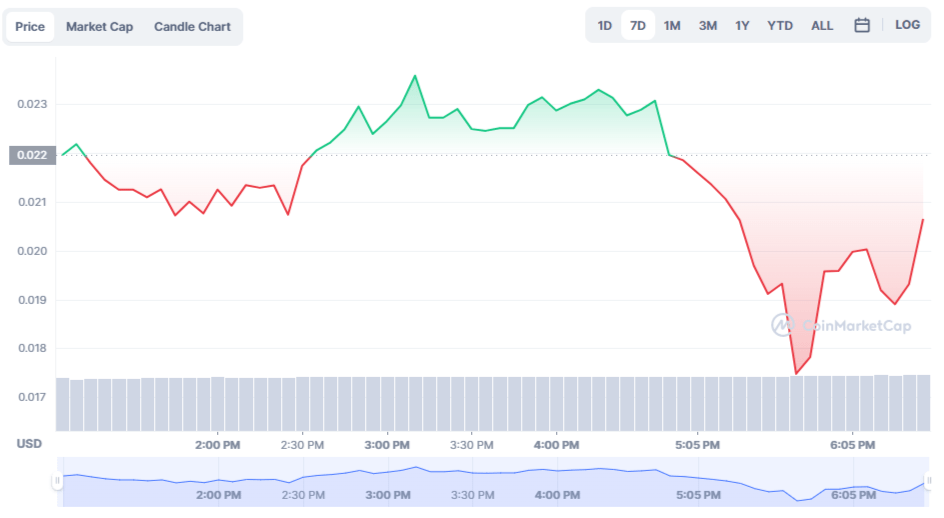Screen dimensions: 944x518
Task: Click the 0.022 opening price label
Action: [x=30, y=155]
